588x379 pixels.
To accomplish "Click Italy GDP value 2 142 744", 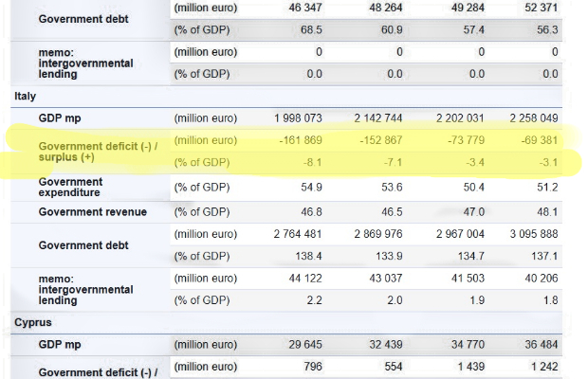I will pos(378,118).
